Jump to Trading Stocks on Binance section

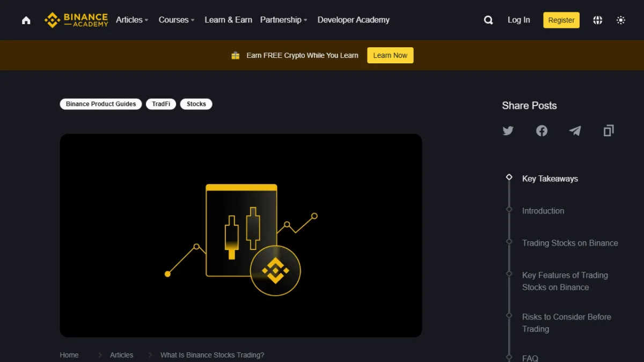[570, 243]
